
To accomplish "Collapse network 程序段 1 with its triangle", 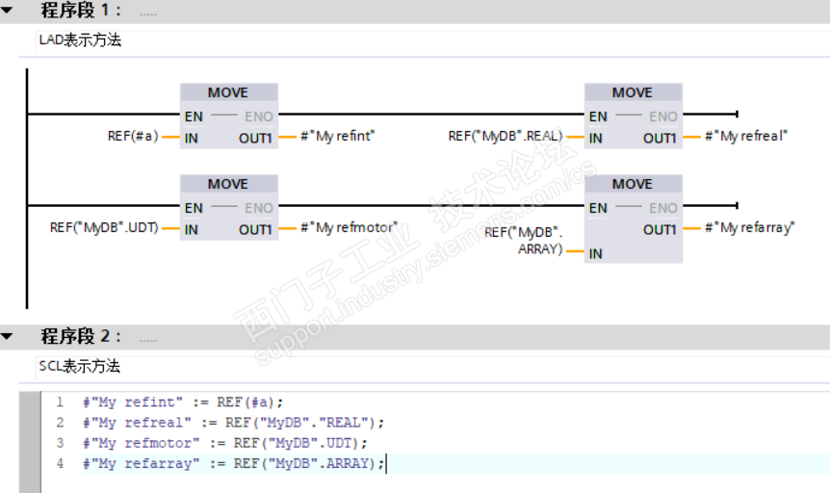I will [x=7, y=10].
